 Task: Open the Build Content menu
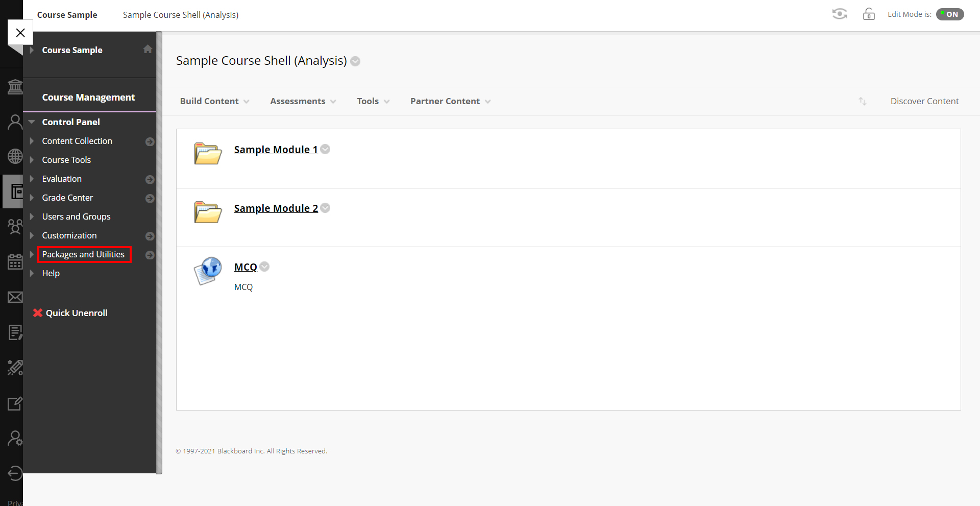tap(213, 101)
